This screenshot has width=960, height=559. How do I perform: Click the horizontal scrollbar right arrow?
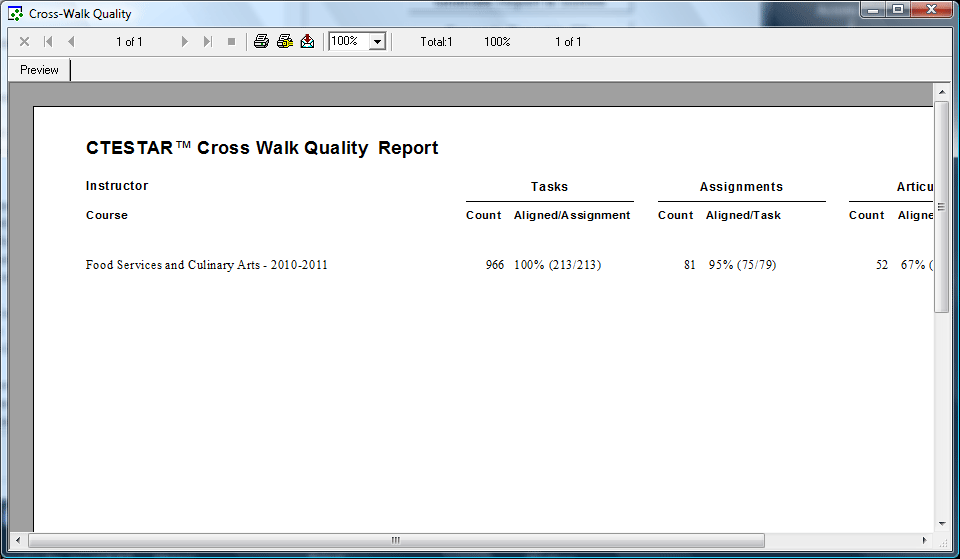pos(925,540)
